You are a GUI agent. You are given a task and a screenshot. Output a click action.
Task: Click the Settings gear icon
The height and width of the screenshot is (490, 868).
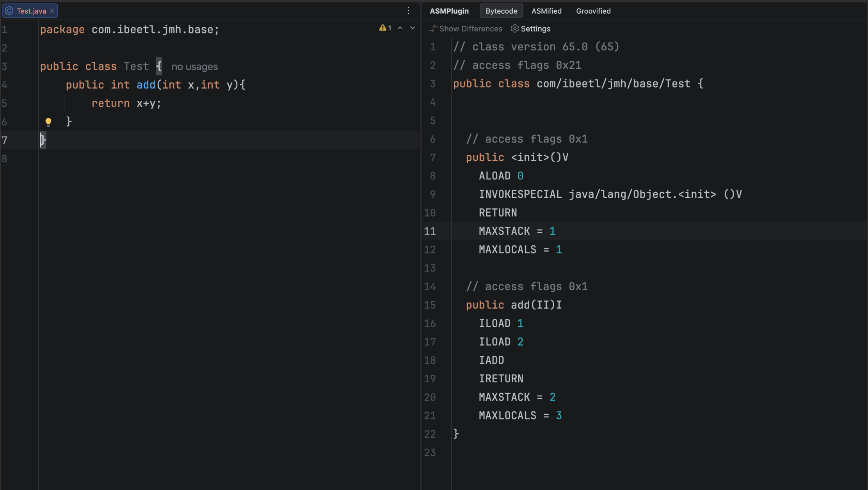point(515,28)
